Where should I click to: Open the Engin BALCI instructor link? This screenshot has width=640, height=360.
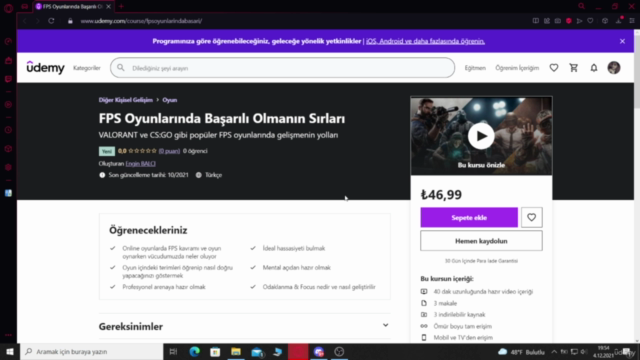140,164
